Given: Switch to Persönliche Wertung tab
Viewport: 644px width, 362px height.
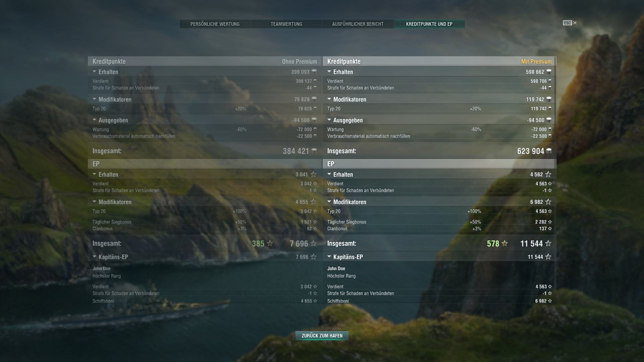Looking at the screenshot, I should pyautogui.click(x=215, y=24).
